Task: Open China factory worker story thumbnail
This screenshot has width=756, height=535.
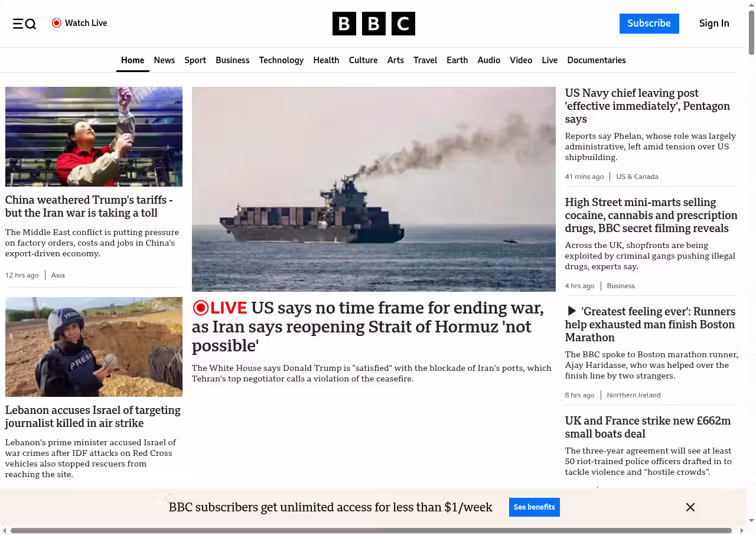Action: (x=94, y=136)
